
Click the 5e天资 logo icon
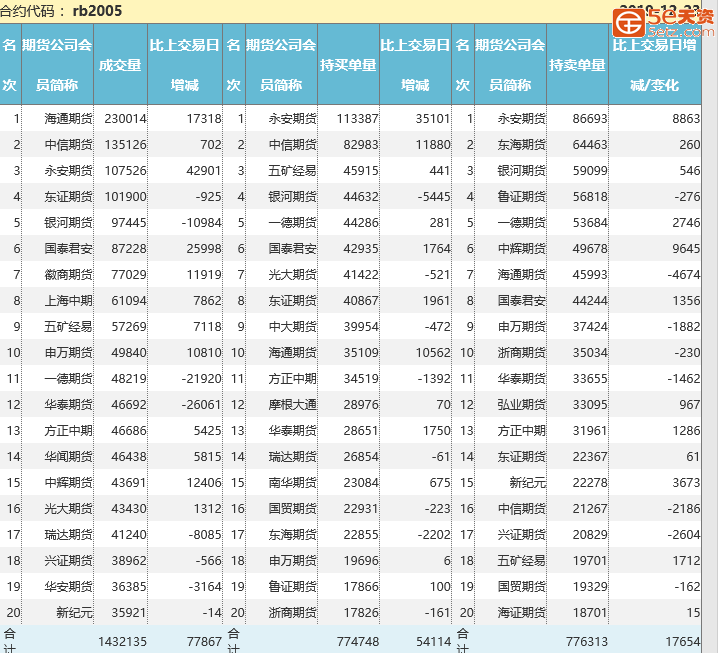point(629,23)
